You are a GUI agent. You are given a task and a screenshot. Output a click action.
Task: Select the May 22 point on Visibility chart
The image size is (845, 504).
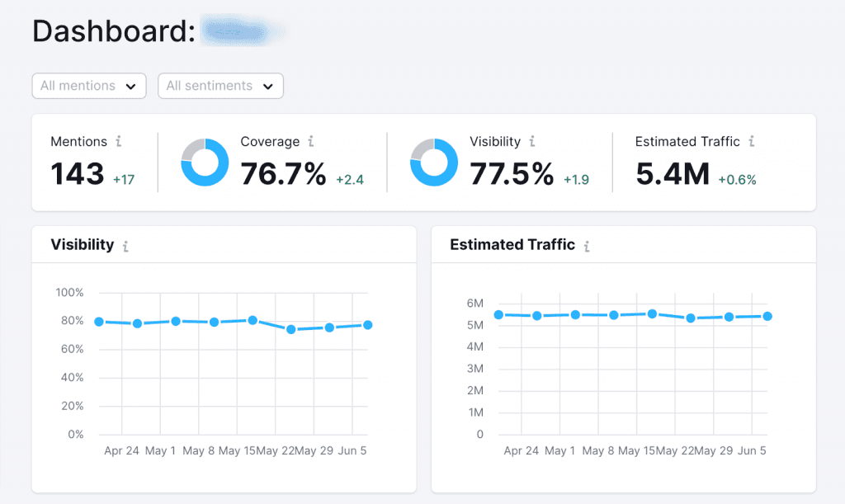pos(290,329)
